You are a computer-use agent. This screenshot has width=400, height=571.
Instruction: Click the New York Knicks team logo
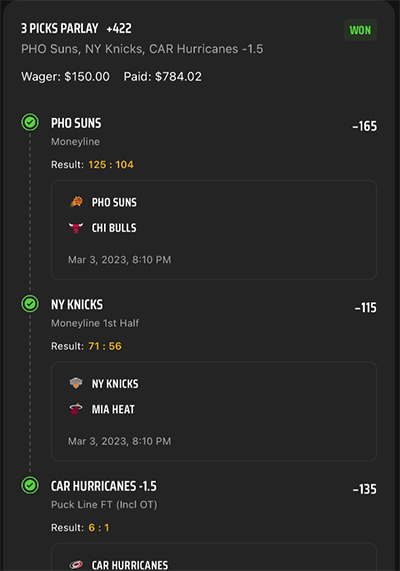pyautogui.click(x=76, y=383)
